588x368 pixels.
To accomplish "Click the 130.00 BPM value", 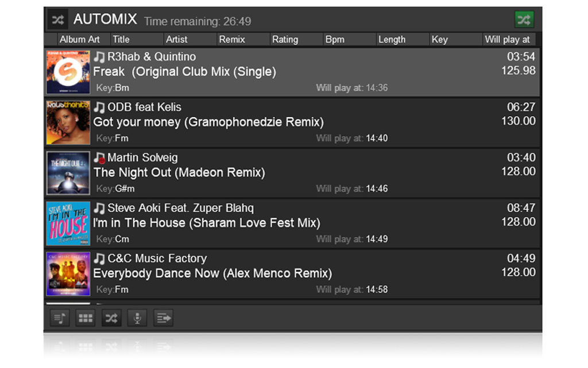I will coord(519,121).
